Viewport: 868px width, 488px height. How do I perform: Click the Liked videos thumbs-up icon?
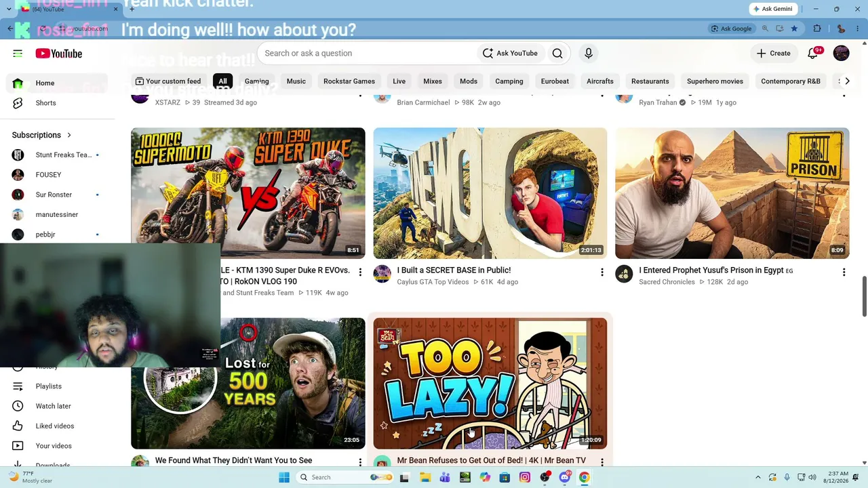click(18, 426)
